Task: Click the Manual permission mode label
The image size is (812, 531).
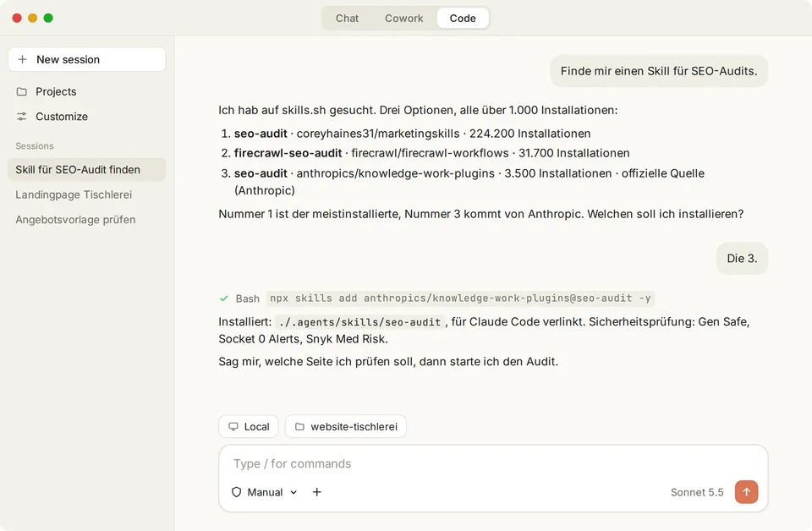Action: (x=265, y=492)
